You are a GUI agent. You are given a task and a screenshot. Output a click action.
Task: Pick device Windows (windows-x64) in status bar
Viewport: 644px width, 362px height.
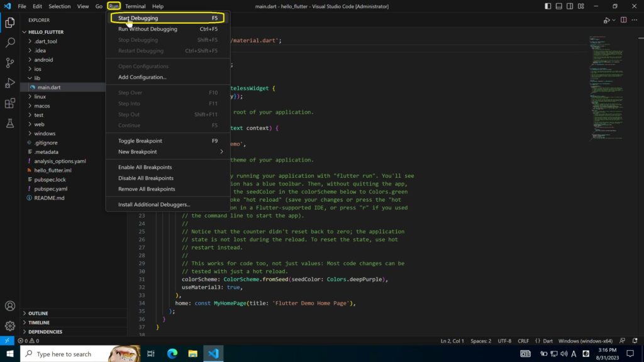[x=586, y=341]
